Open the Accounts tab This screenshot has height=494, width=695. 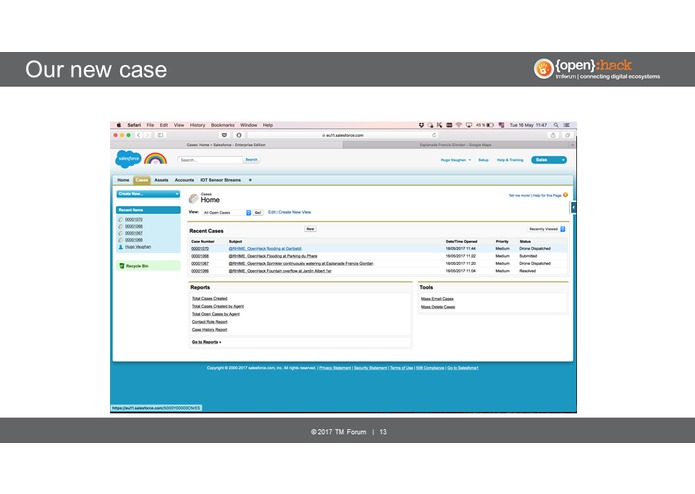pyautogui.click(x=184, y=180)
